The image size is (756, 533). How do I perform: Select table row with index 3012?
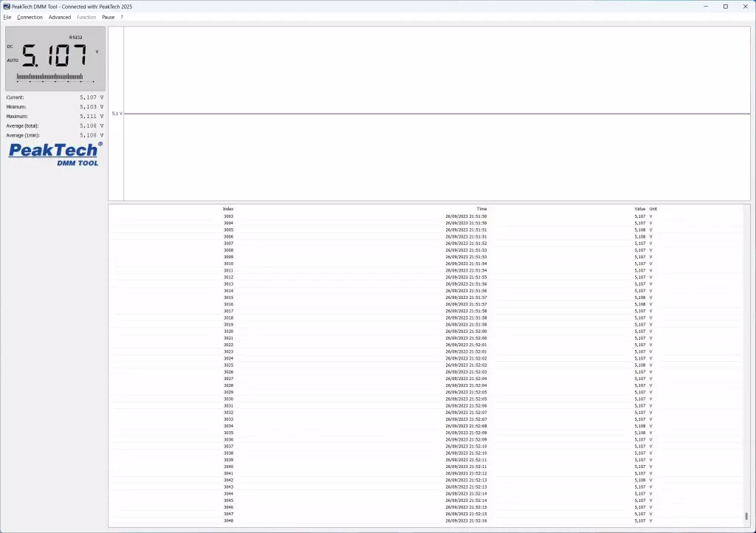(x=427, y=277)
